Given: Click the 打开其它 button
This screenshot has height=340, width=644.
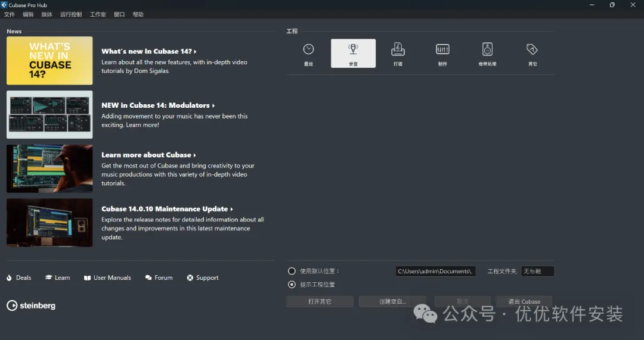Looking at the screenshot, I should [320, 301].
